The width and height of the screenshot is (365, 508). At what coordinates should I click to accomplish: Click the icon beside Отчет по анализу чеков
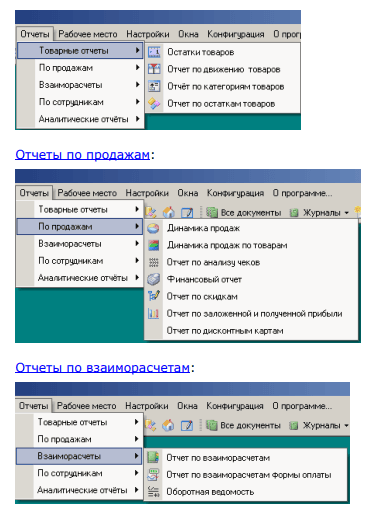coord(153,262)
